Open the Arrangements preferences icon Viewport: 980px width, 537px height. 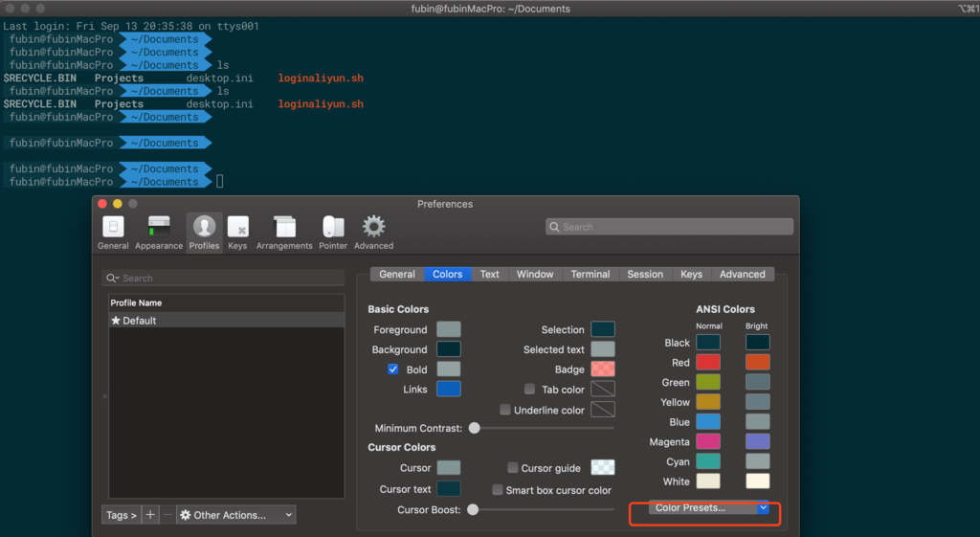(x=284, y=231)
